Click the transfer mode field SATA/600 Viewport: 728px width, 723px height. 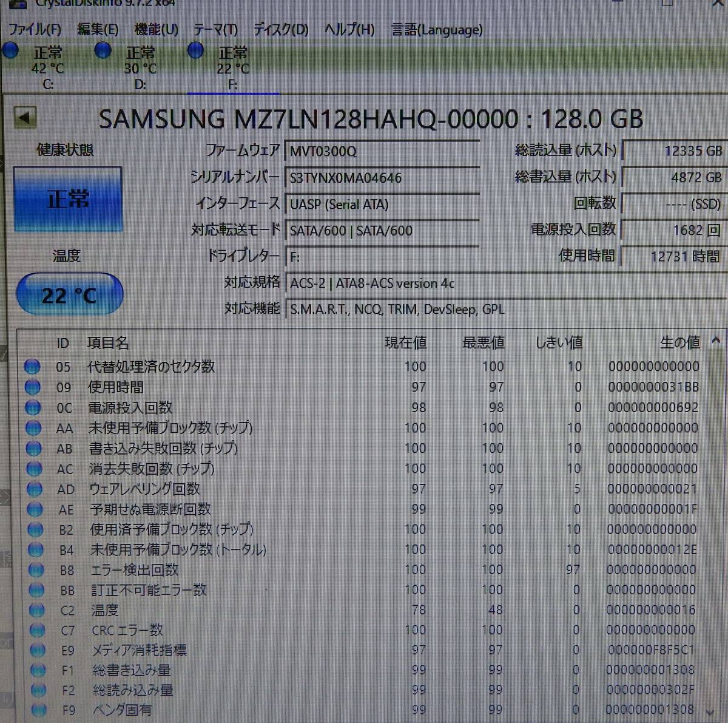382,231
